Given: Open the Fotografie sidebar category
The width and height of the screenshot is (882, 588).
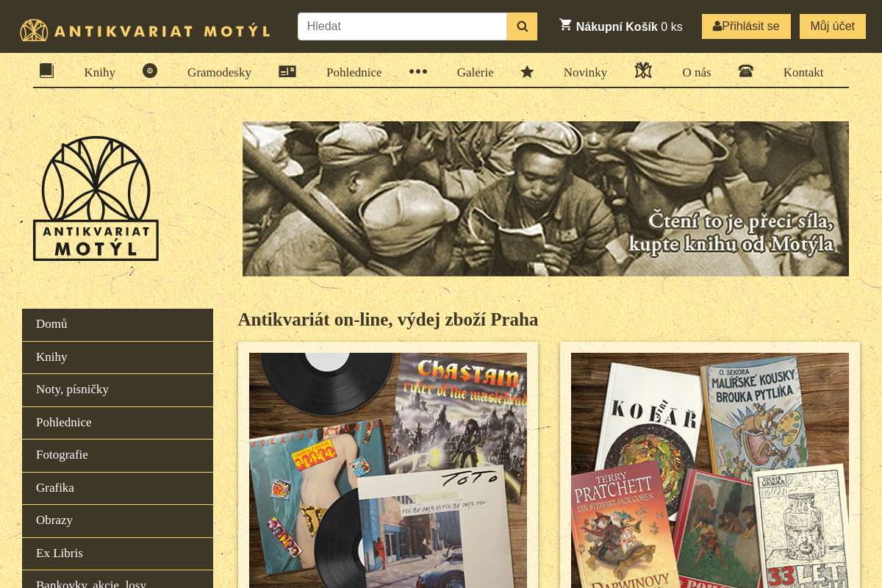Looking at the screenshot, I should 118,456.
